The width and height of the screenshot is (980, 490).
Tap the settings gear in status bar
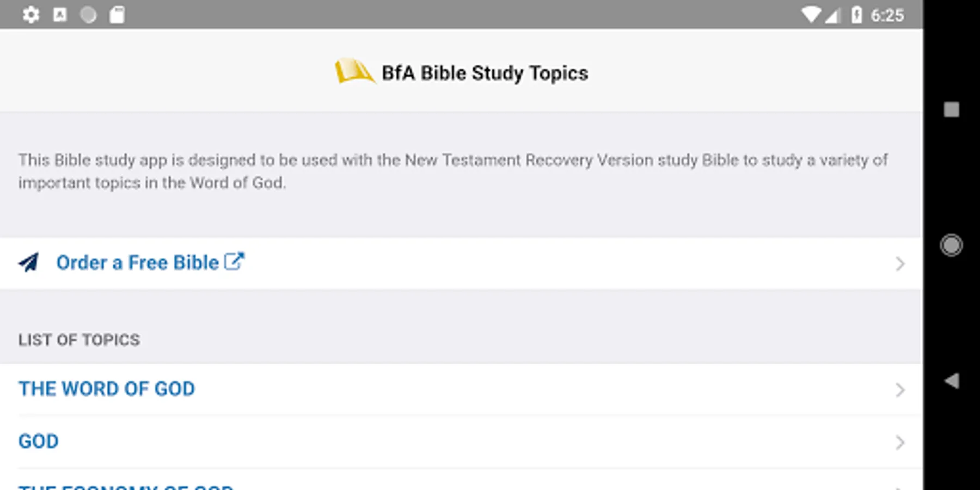pos(31,15)
